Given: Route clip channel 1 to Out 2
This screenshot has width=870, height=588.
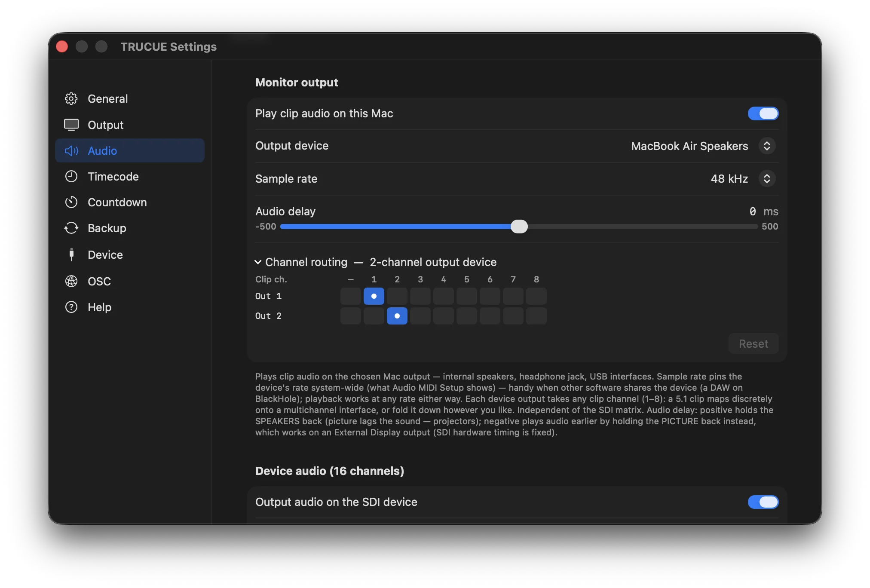Looking at the screenshot, I should click(x=374, y=316).
